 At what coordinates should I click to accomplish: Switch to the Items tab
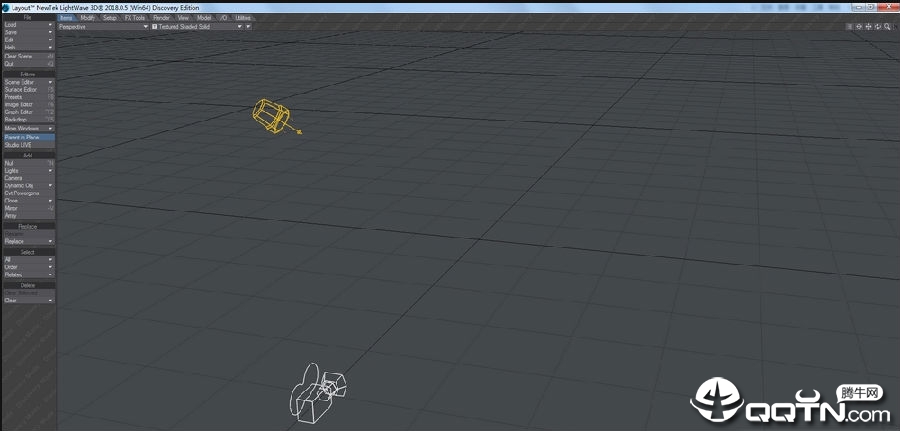pos(67,18)
